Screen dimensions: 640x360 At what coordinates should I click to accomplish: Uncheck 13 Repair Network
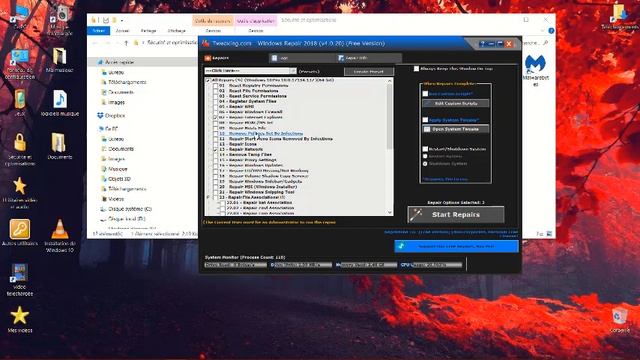point(215,149)
